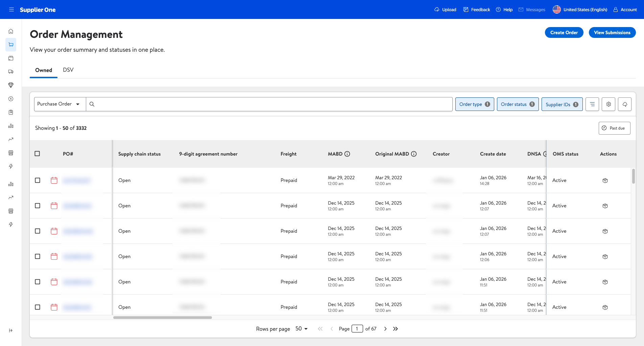644x346 pixels.
Task: Click the home icon in left sidebar
Action: (x=11, y=31)
